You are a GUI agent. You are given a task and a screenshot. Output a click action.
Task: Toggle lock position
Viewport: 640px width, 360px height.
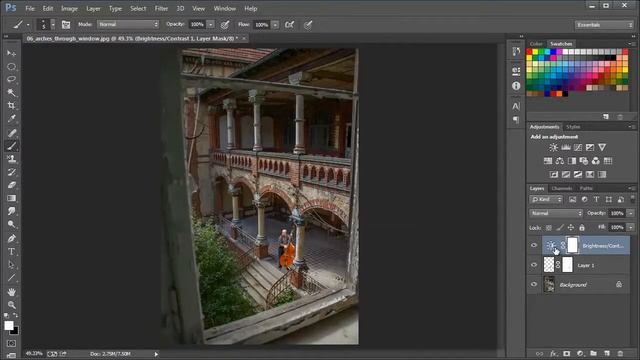click(571, 228)
